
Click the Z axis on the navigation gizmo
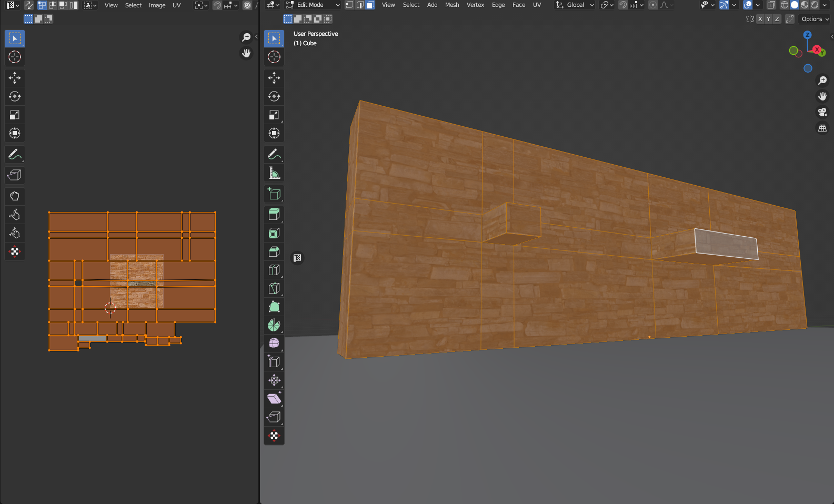point(807,35)
